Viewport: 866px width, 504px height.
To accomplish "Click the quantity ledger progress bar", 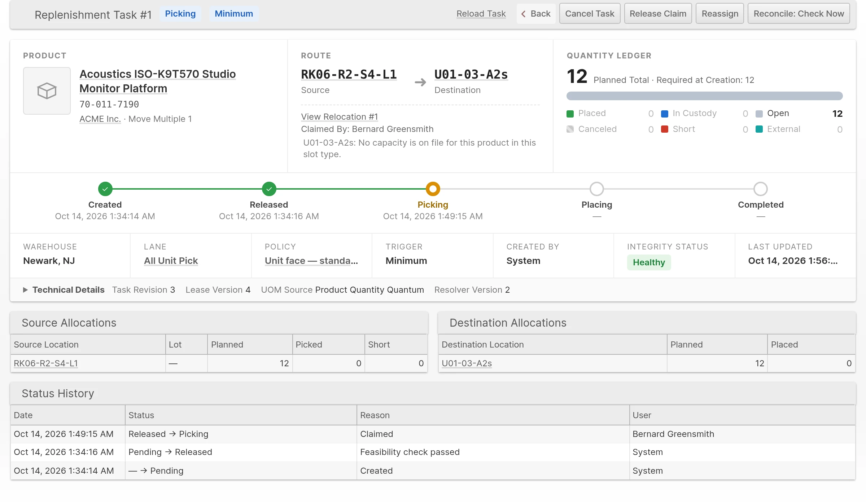I will tap(704, 96).
